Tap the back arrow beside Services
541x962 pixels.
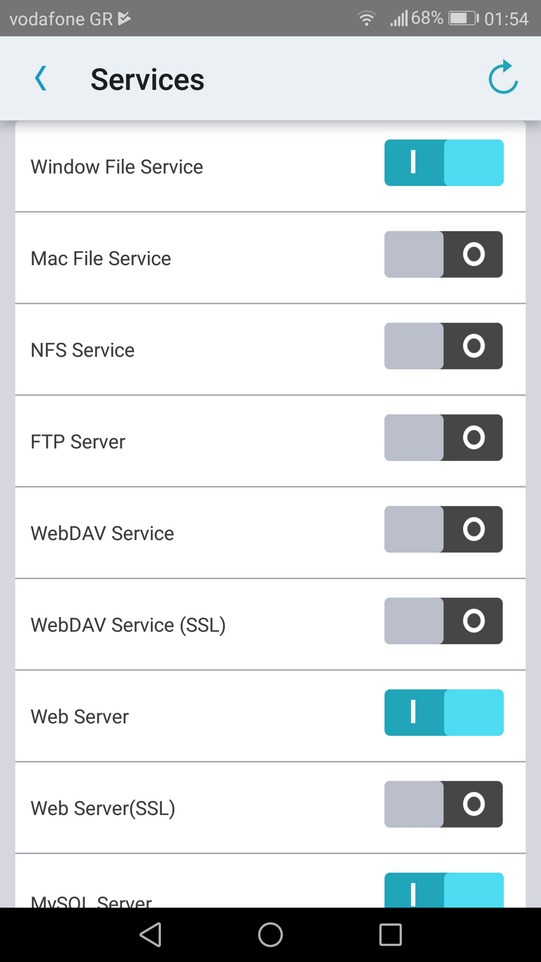(x=40, y=79)
